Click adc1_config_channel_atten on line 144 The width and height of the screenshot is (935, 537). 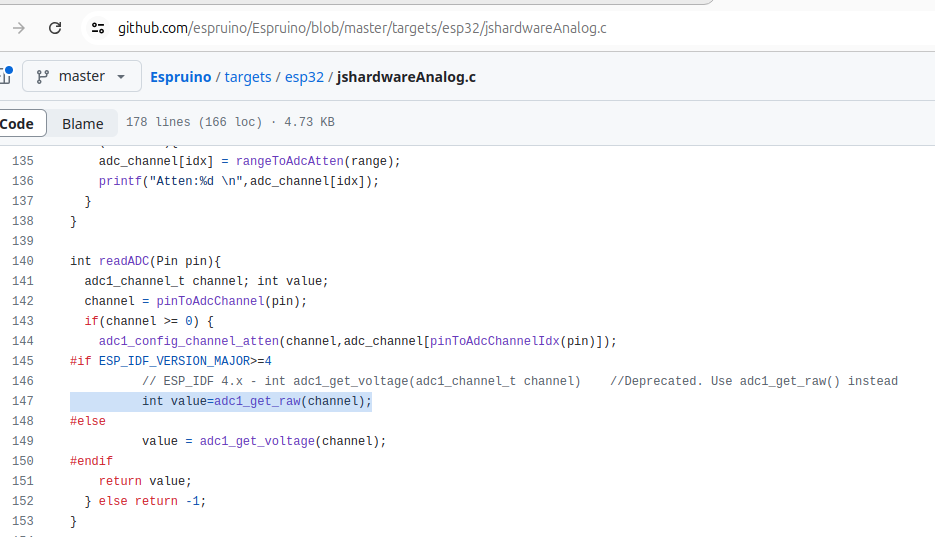tap(189, 341)
